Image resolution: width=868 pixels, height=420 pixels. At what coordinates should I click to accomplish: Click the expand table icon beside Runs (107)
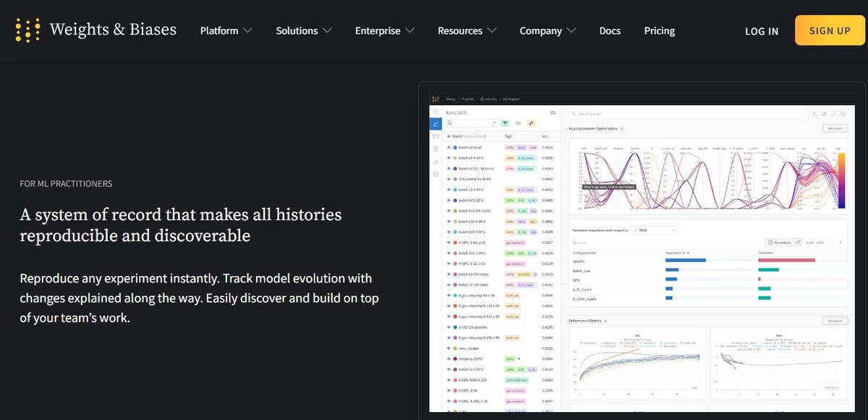pos(553,113)
